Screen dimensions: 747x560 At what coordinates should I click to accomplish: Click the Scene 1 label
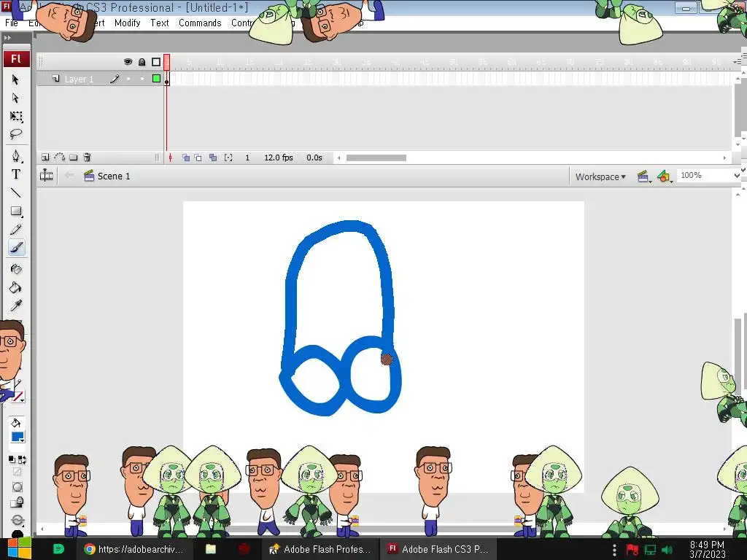coord(113,176)
